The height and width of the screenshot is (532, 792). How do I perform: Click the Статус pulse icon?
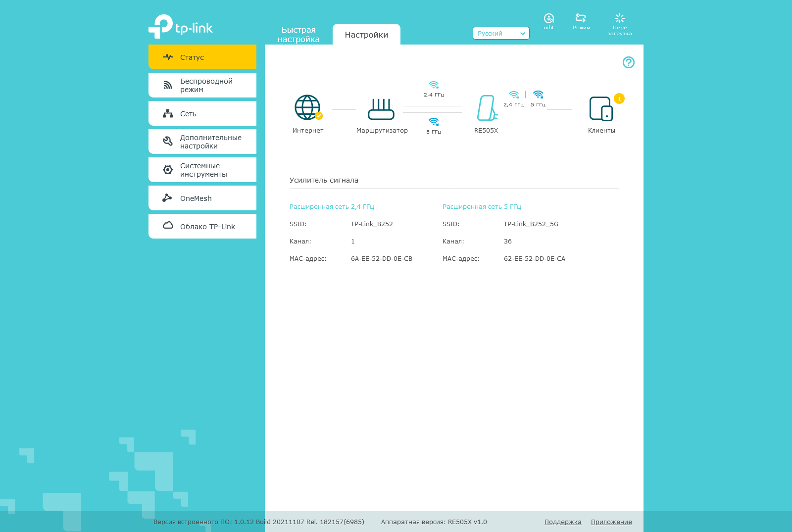pos(168,57)
